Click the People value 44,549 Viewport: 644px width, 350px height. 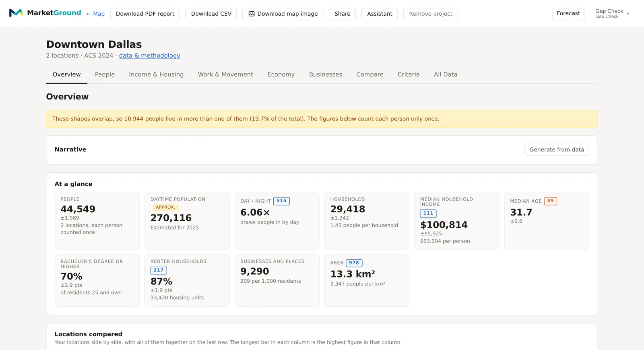(78, 209)
